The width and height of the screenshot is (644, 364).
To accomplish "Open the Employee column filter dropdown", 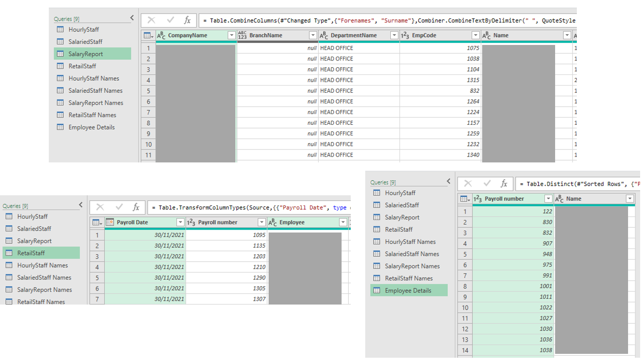I will (x=343, y=222).
